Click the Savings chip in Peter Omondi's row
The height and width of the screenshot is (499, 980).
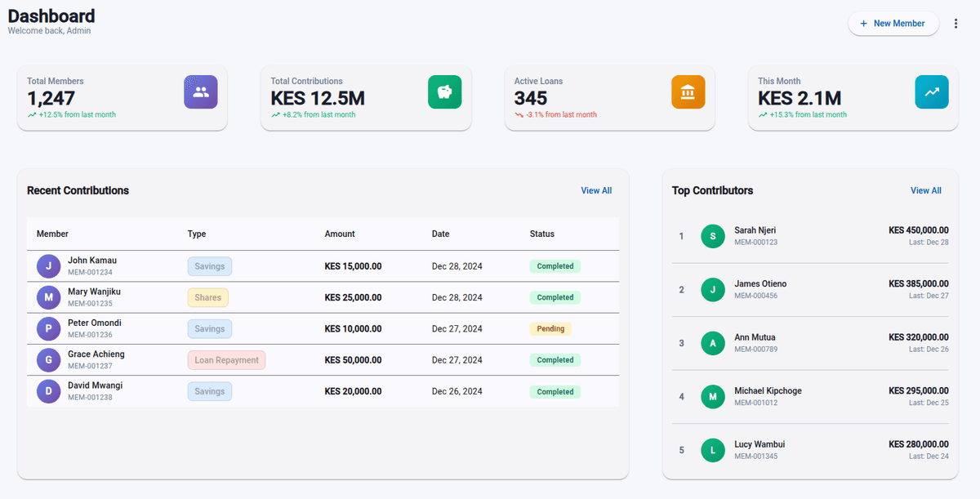(x=210, y=329)
